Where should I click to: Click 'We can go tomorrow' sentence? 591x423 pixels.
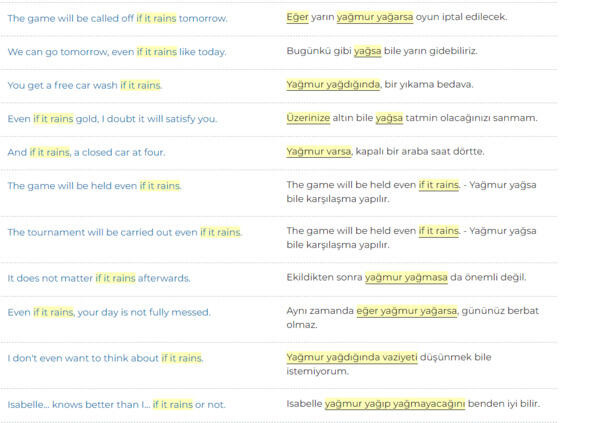tap(117, 52)
